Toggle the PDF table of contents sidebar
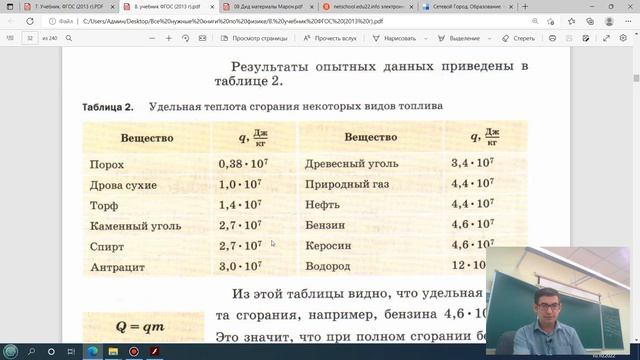The height and width of the screenshot is (360, 640). [x=10, y=38]
